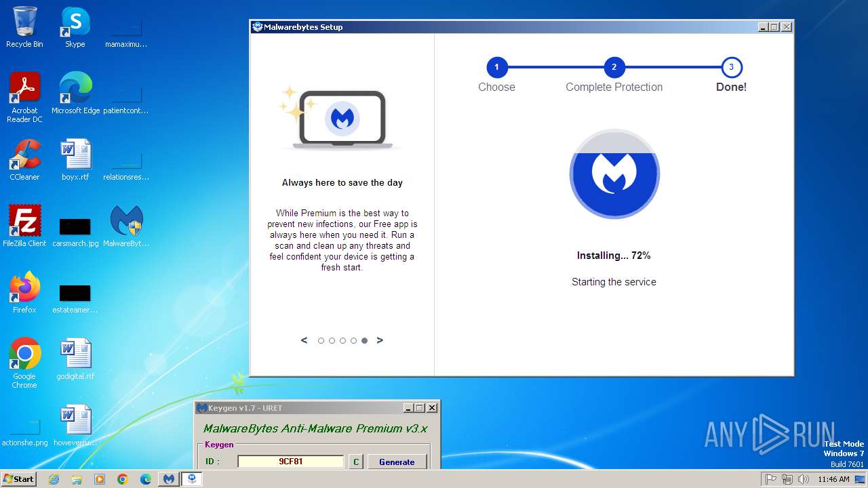Click the Show desktop tray icon
This screenshot has height=488, width=868.
pyautogui.click(x=860, y=479)
